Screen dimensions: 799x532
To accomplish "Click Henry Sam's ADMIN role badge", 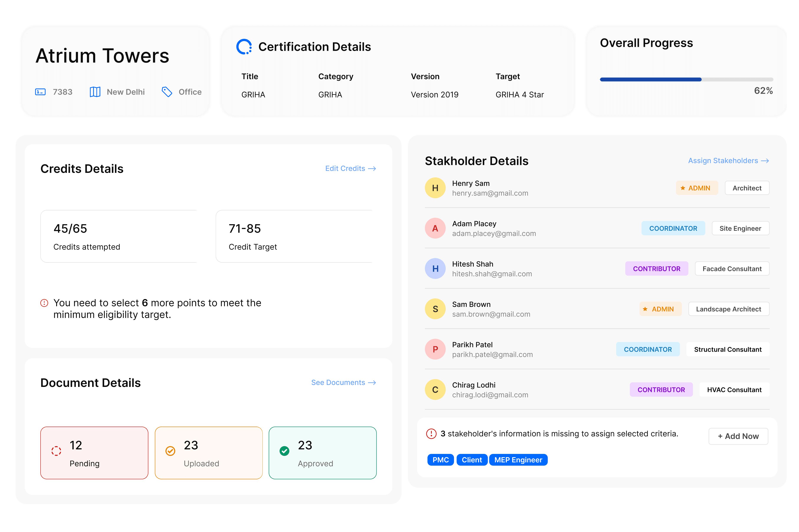I will tap(697, 188).
